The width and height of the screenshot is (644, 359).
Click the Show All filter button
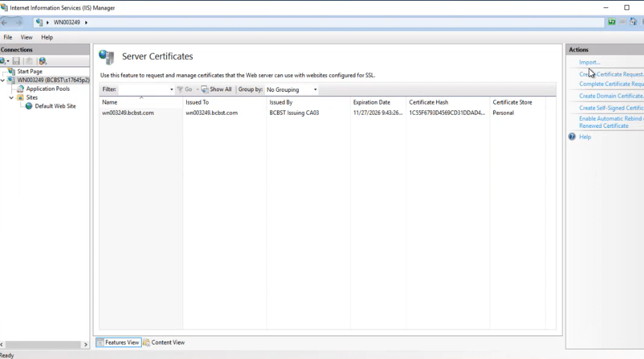(216, 89)
